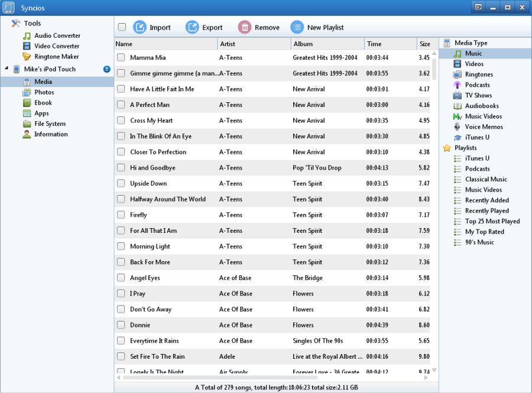Click the scroll up arrow of song list

coord(434,53)
